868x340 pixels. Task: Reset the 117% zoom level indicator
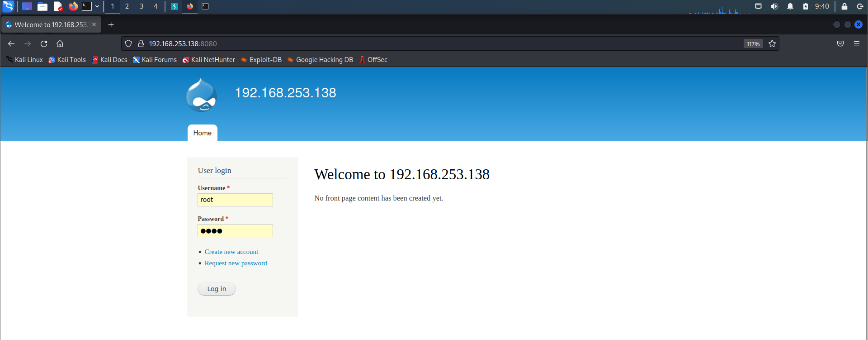[x=753, y=44]
